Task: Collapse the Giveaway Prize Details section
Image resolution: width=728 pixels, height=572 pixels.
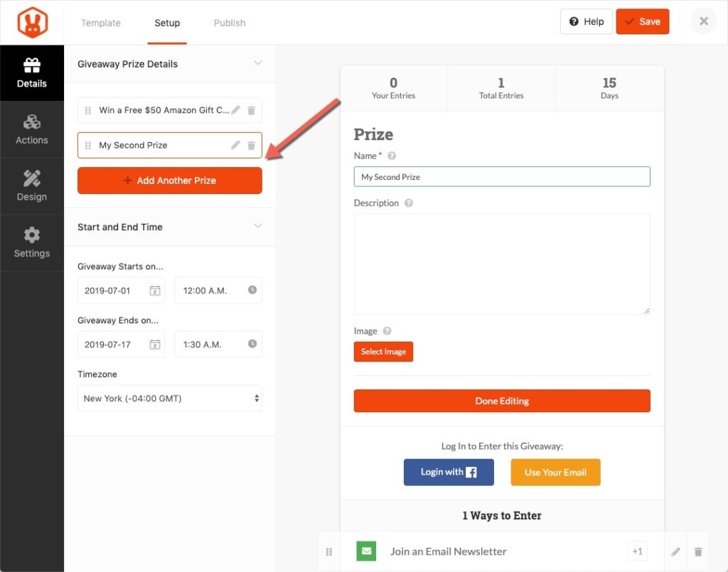Action: 258,63
